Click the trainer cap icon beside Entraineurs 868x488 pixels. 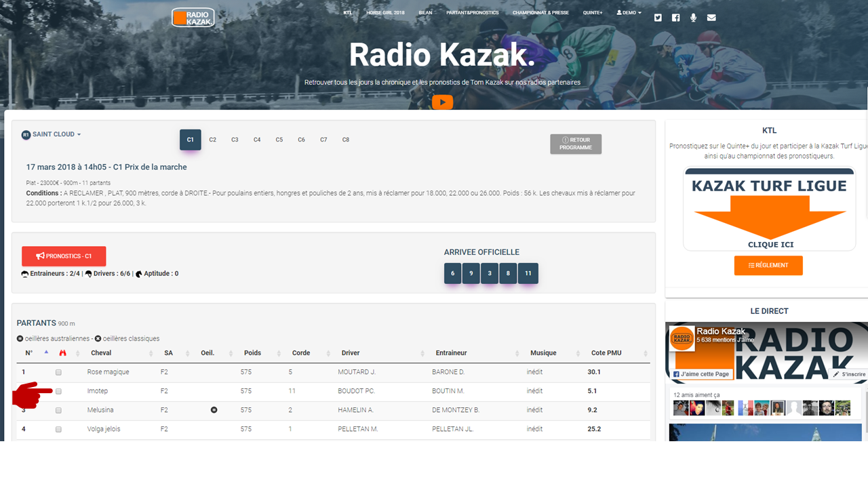(25, 274)
